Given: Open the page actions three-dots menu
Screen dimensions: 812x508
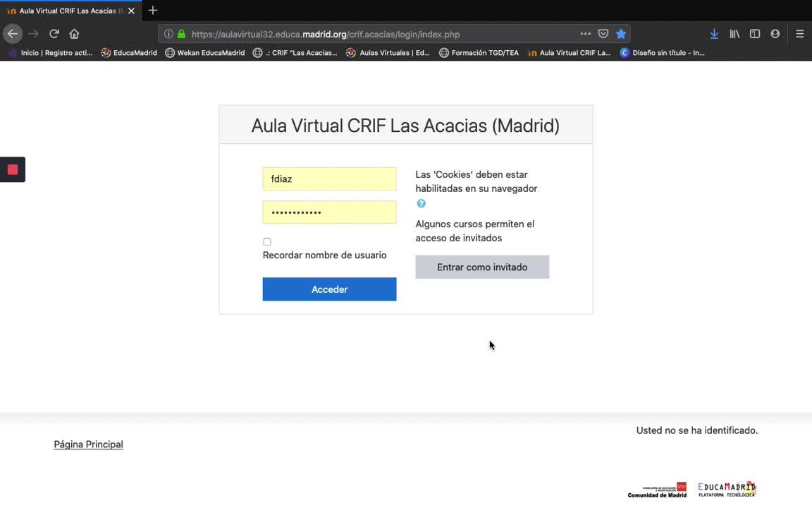Looking at the screenshot, I should pyautogui.click(x=585, y=34).
